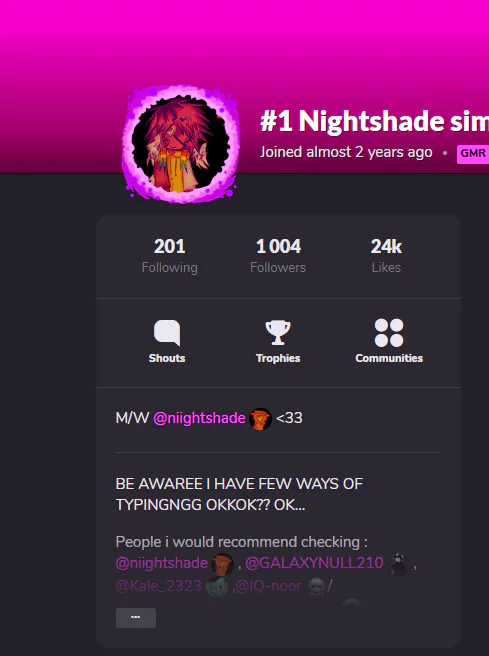Open the 1 004 Followers list
Image resolution: width=489 pixels, height=656 pixels.
pos(278,256)
